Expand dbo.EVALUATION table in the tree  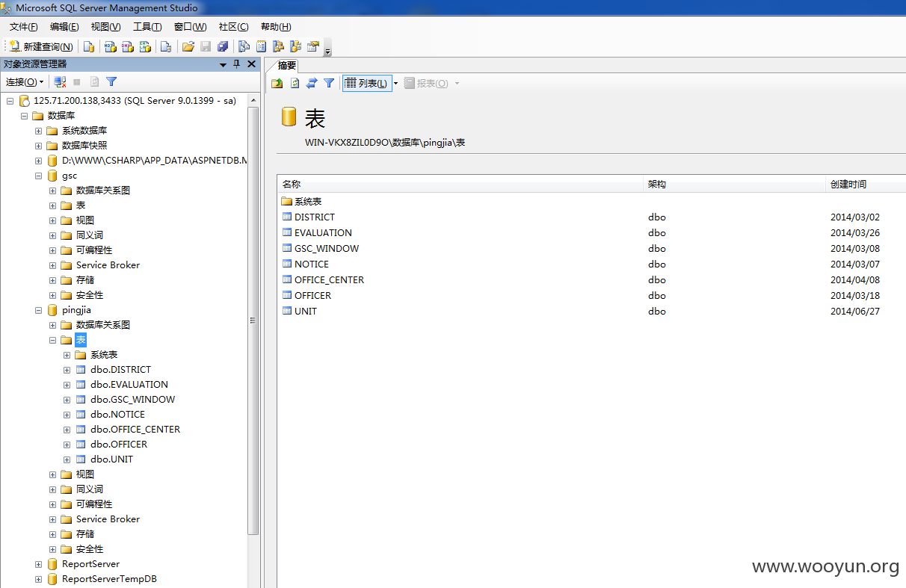click(x=67, y=385)
